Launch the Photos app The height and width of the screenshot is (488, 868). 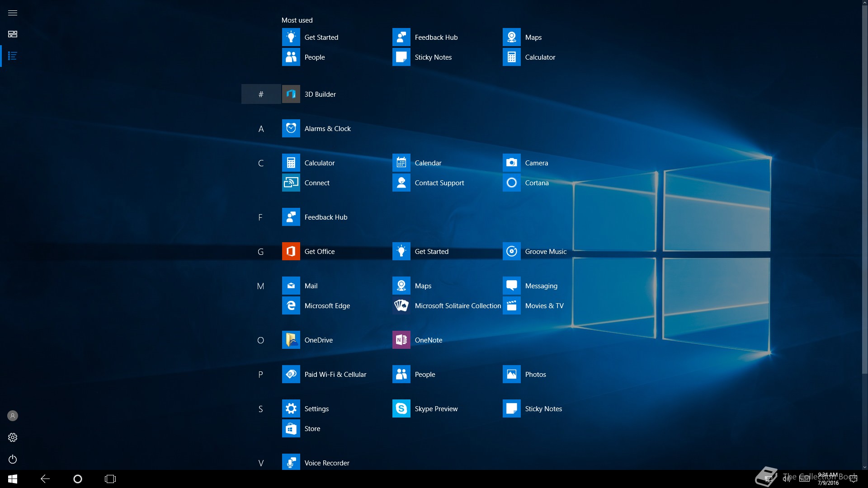point(524,374)
